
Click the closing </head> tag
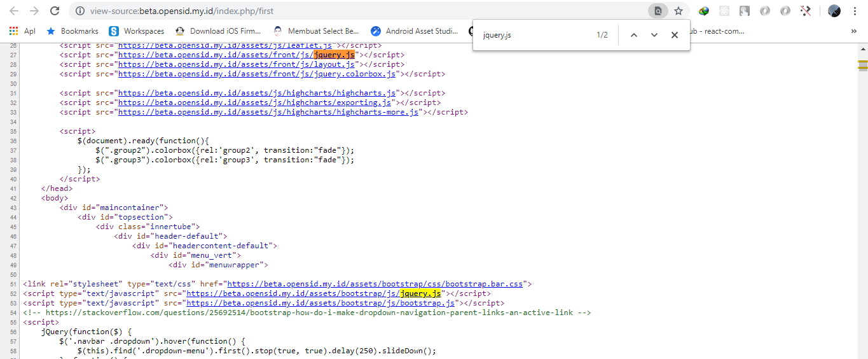57,188
